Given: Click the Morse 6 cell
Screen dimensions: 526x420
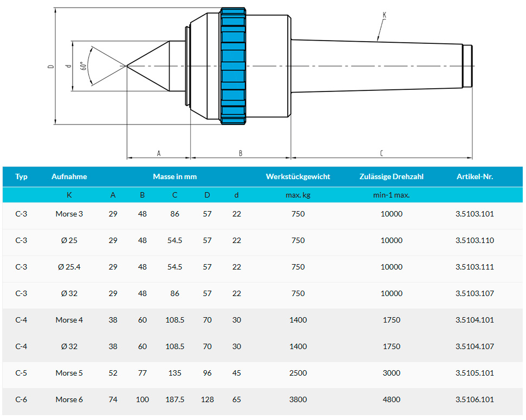Looking at the screenshot, I should click(69, 399).
